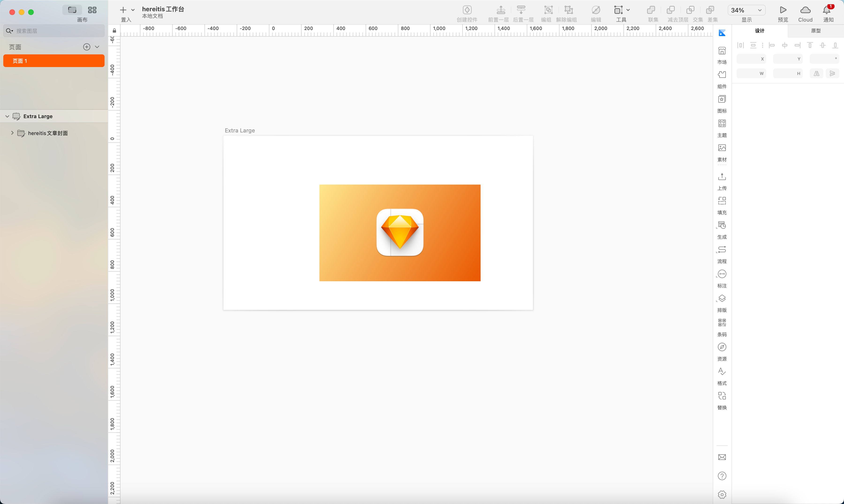Open the mail envelope icon in plugin bar
The image size is (844, 504).
pyautogui.click(x=722, y=457)
